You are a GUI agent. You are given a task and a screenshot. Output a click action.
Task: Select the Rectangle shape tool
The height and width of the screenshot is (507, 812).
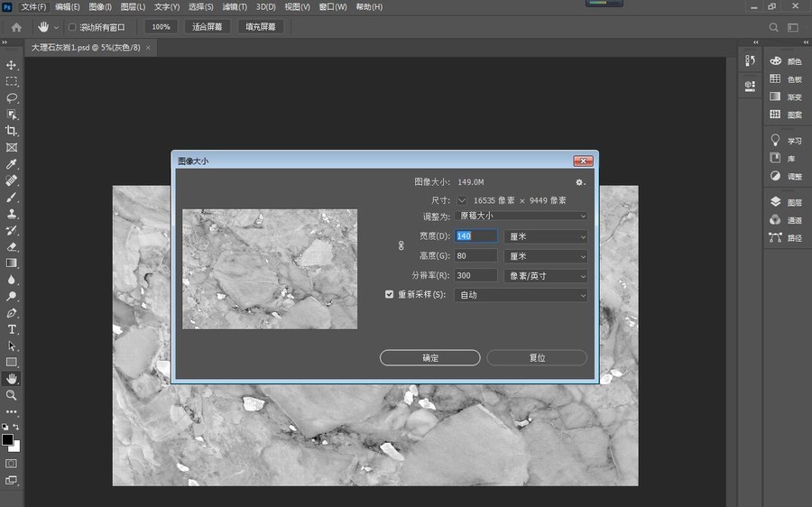(12, 362)
